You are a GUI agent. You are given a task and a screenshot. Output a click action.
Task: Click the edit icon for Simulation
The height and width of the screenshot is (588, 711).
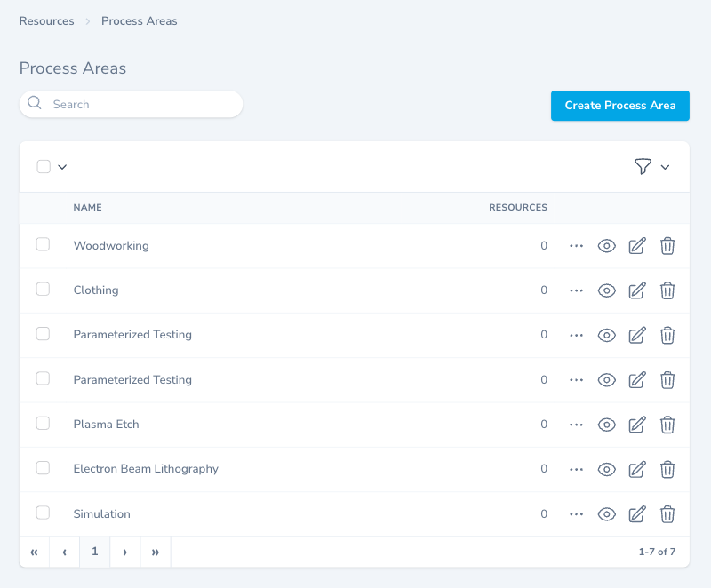(637, 513)
